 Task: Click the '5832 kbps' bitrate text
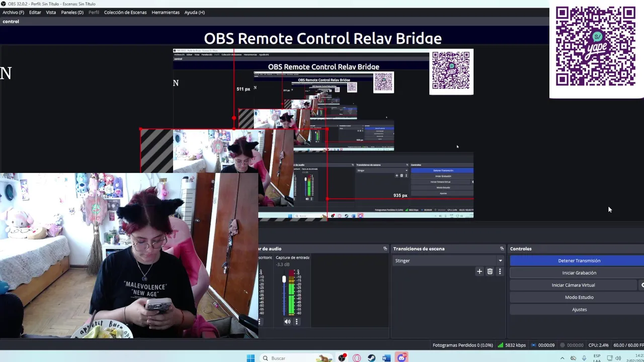515,345
